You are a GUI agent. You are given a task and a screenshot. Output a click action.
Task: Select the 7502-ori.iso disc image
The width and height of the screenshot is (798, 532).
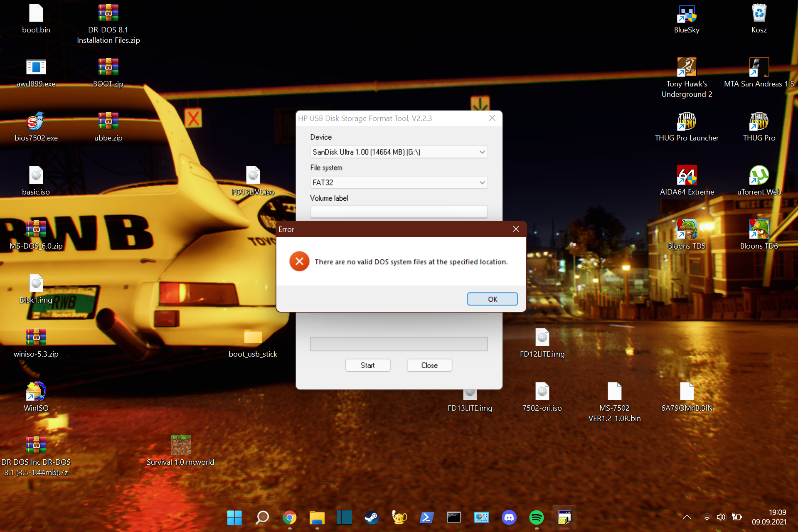coord(542,392)
